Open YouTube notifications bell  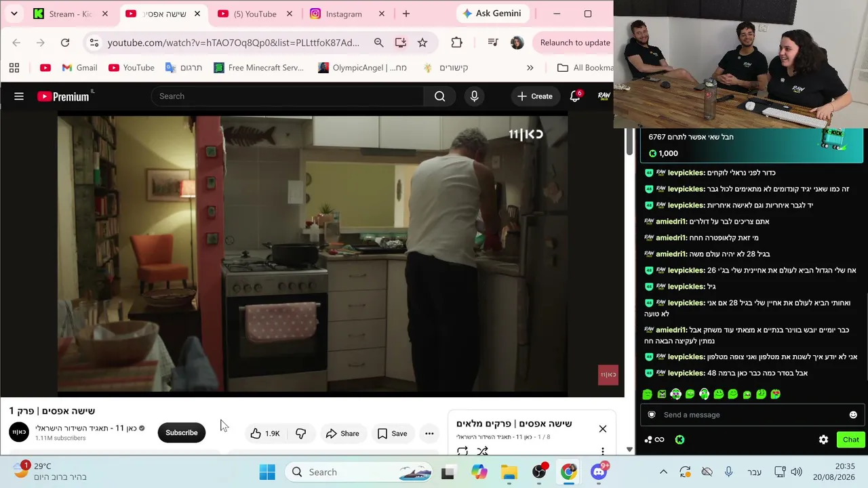pyautogui.click(x=575, y=96)
